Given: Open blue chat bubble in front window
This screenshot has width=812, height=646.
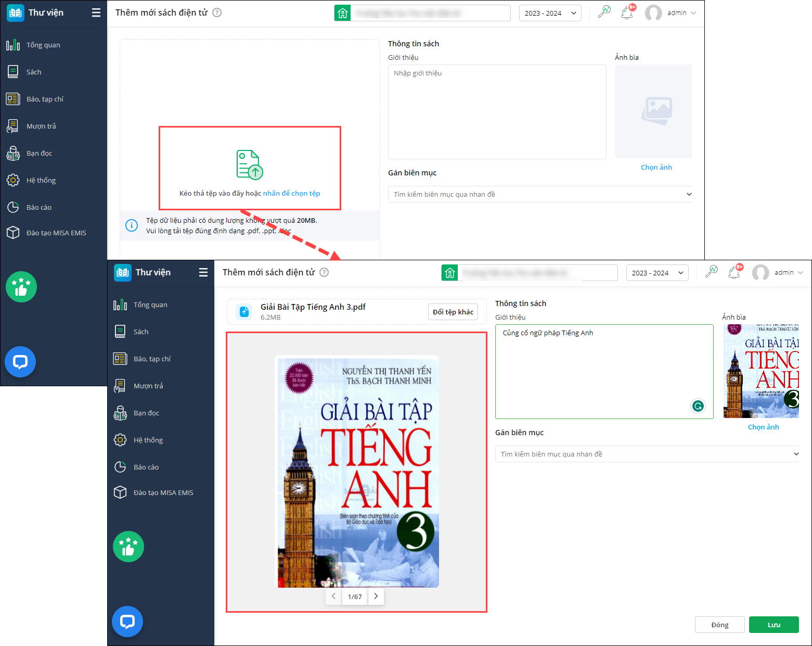Looking at the screenshot, I should pos(127,622).
